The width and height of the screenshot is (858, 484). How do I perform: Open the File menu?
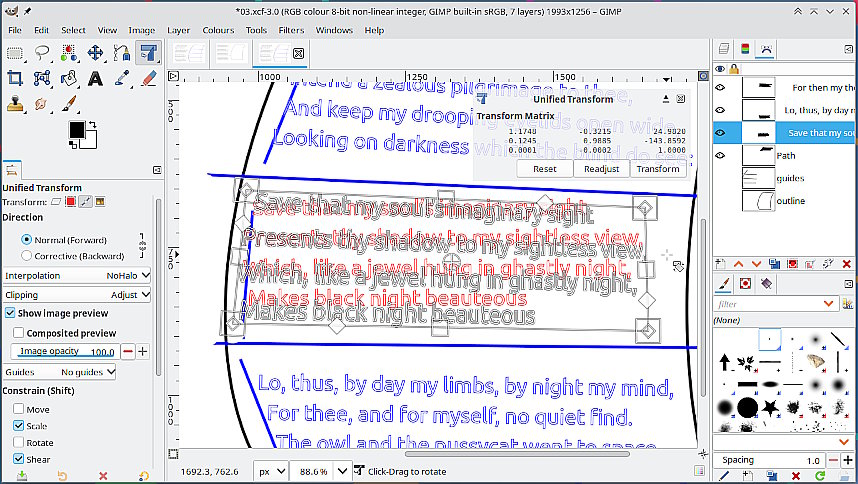point(15,30)
